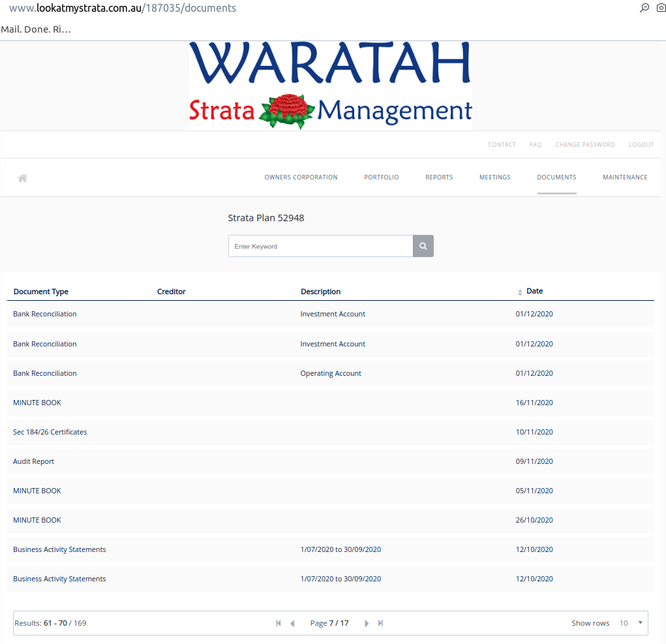This screenshot has height=644, width=666.
Task: Log out using the Logout link
Action: click(x=641, y=144)
